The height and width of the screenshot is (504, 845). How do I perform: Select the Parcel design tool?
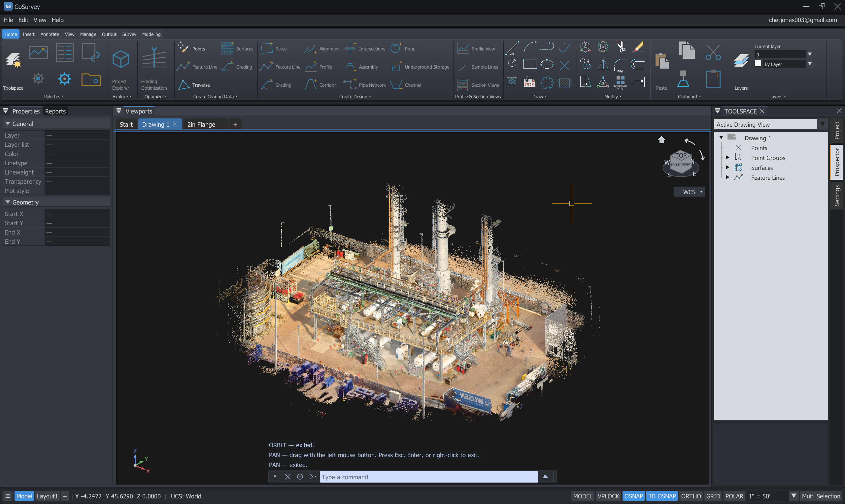tap(274, 48)
